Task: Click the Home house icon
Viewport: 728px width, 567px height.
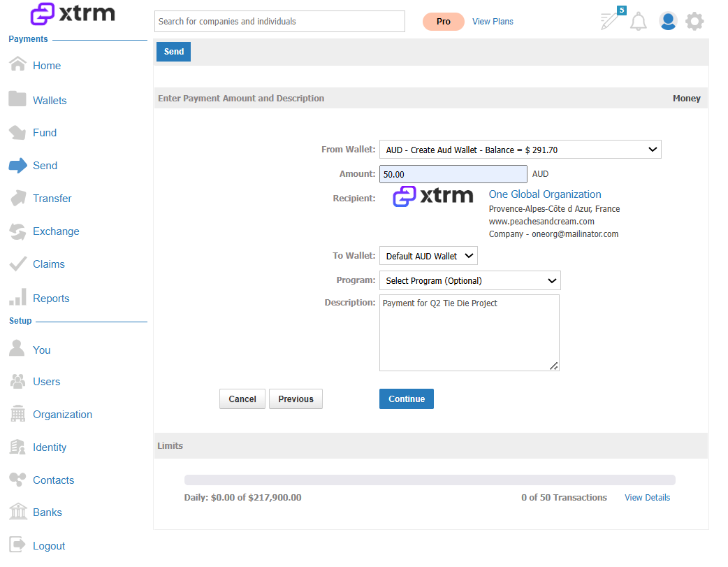Action: pyautogui.click(x=17, y=64)
